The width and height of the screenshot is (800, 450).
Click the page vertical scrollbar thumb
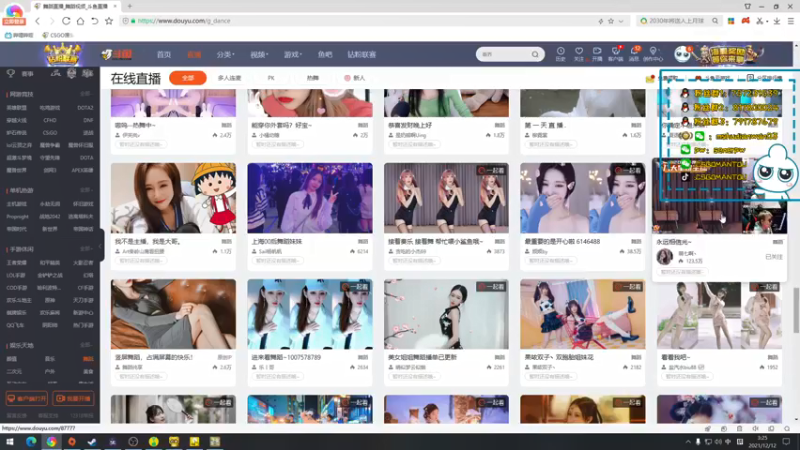click(796, 311)
